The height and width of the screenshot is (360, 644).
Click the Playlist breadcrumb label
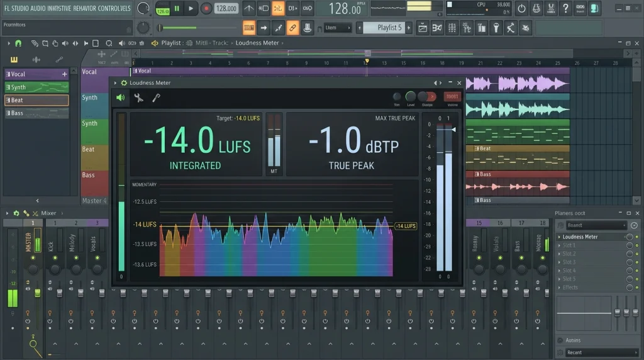171,43
